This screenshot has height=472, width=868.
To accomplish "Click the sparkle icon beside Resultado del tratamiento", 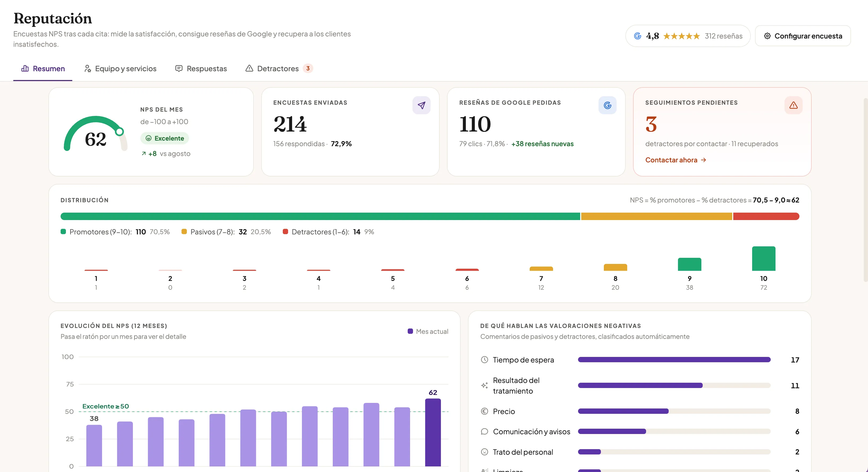I will click(x=484, y=385).
